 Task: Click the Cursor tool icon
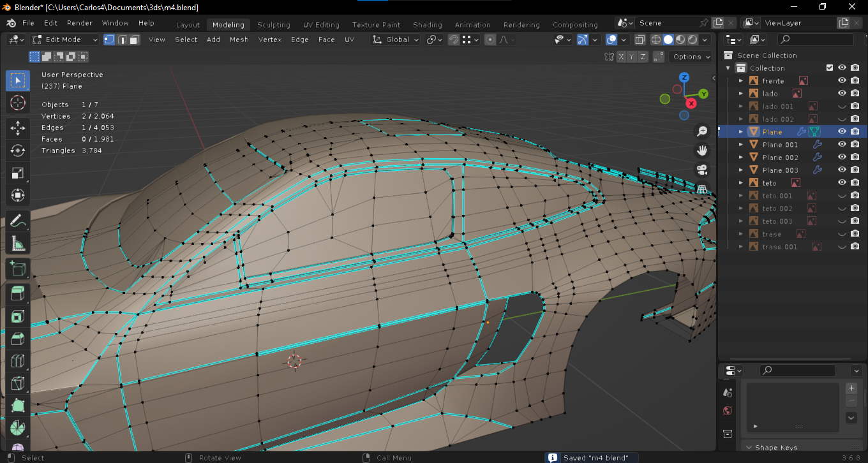pos(18,103)
